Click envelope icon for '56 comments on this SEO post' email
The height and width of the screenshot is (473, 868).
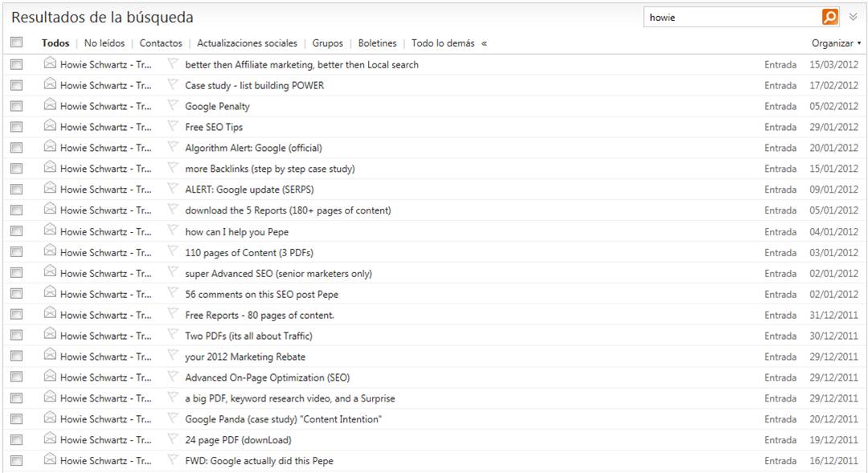pos(50,292)
